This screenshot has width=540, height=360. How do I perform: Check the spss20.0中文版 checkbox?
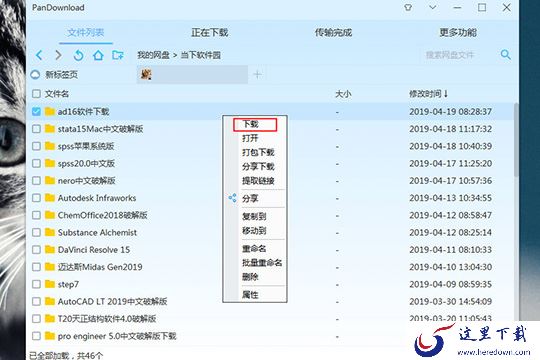pyautogui.click(x=36, y=163)
